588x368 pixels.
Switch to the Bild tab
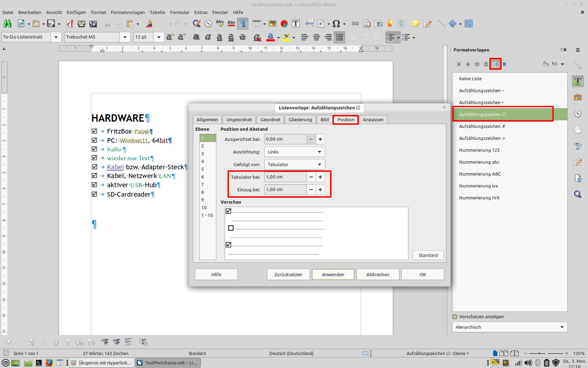click(x=325, y=120)
